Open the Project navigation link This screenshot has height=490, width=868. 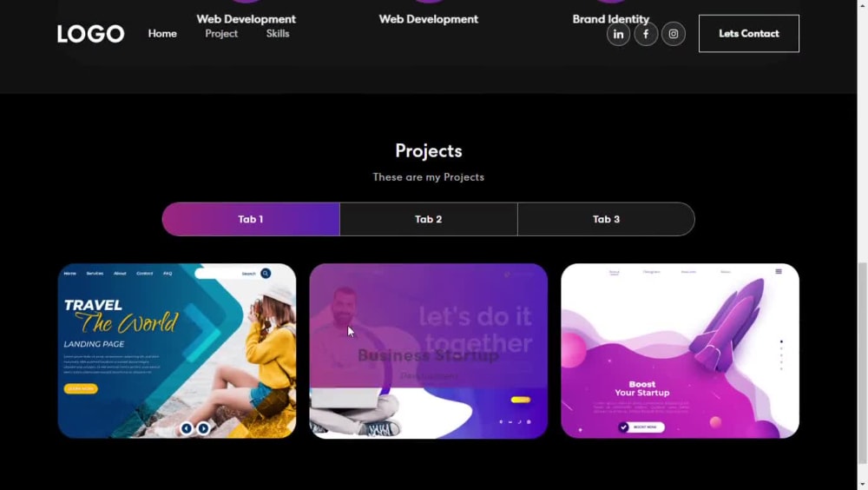pyautogui.click(x=221, y=34)
